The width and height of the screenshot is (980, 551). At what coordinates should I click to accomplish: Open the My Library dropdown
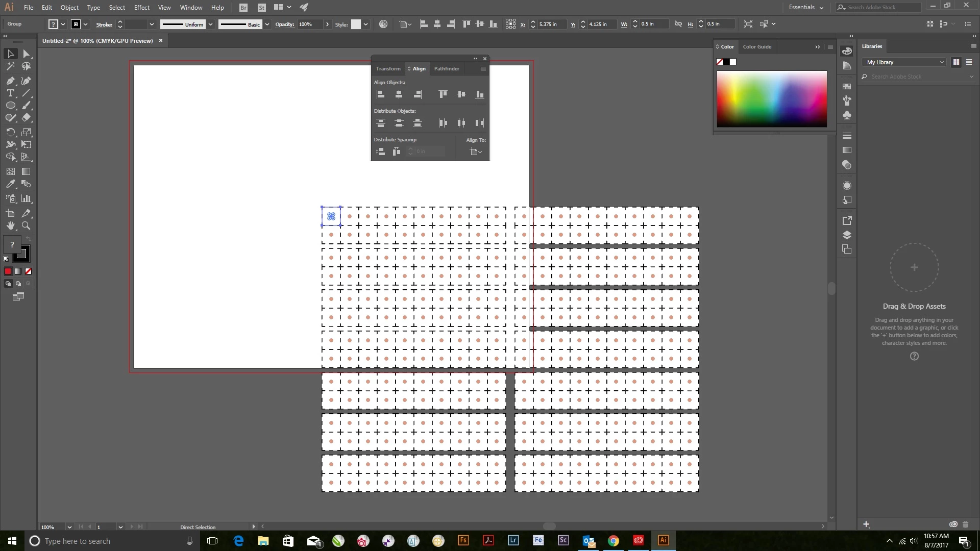(904, 62)
